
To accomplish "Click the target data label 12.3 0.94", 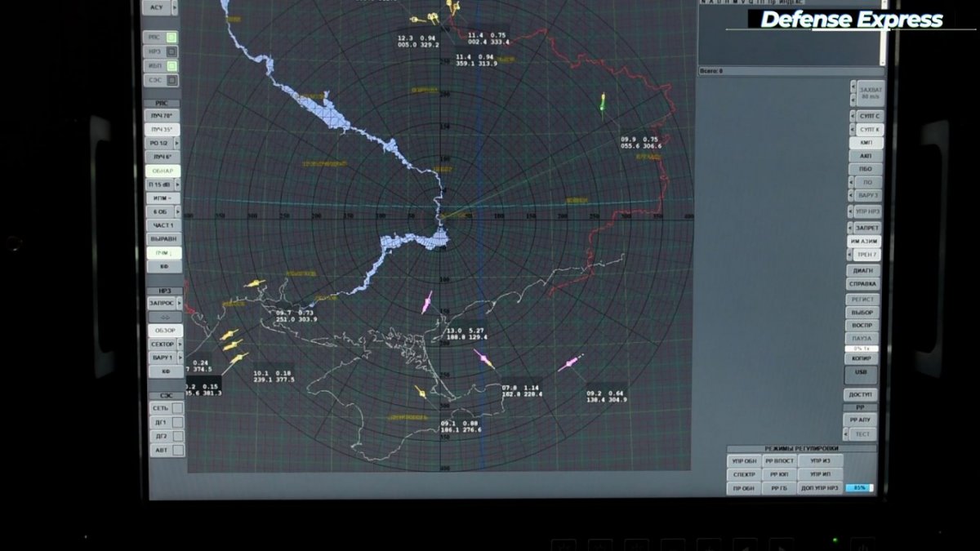I will [418, 42].
